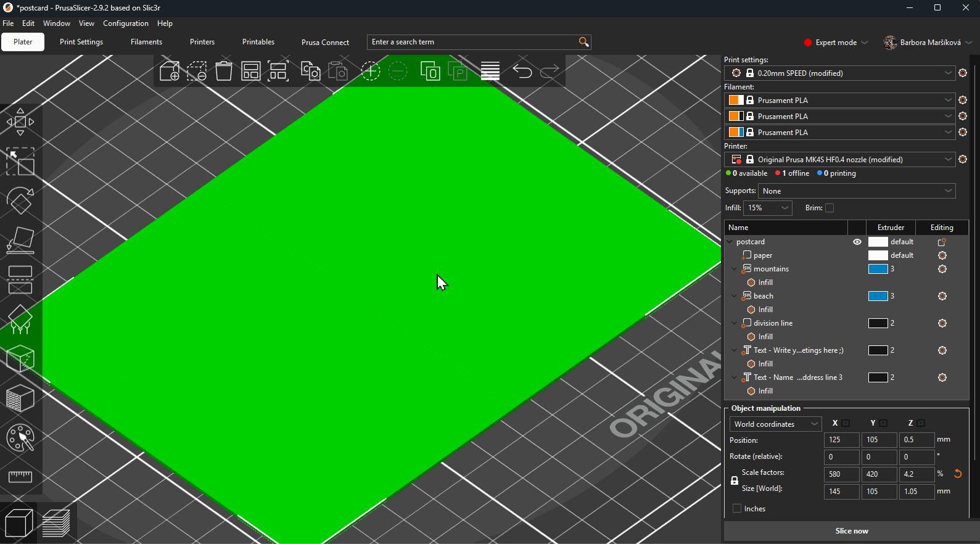Select the Measure ruler tool

[x=20, y=476]
